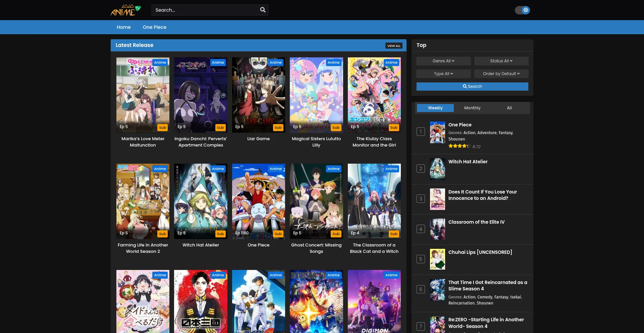Select the Weekly tab
The height and width of the screenshot is (333, 644).
pos(435,108)
